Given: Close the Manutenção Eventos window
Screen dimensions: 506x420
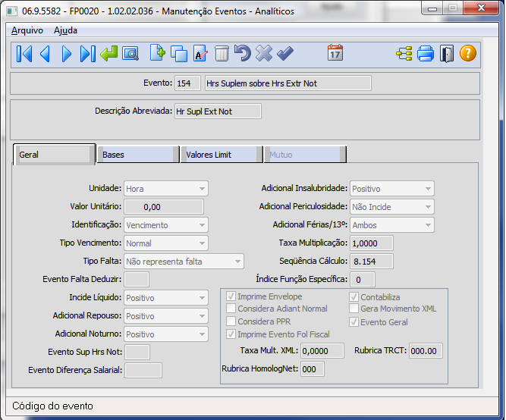Looking at the screenshot, I should pyautogui.click(x=481, y=8).
